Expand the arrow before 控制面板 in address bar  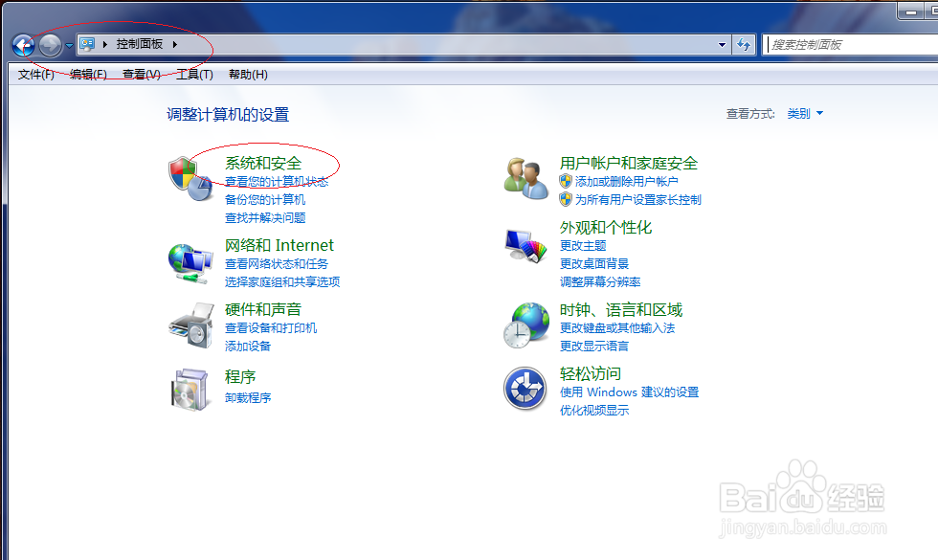click(105, 44)
